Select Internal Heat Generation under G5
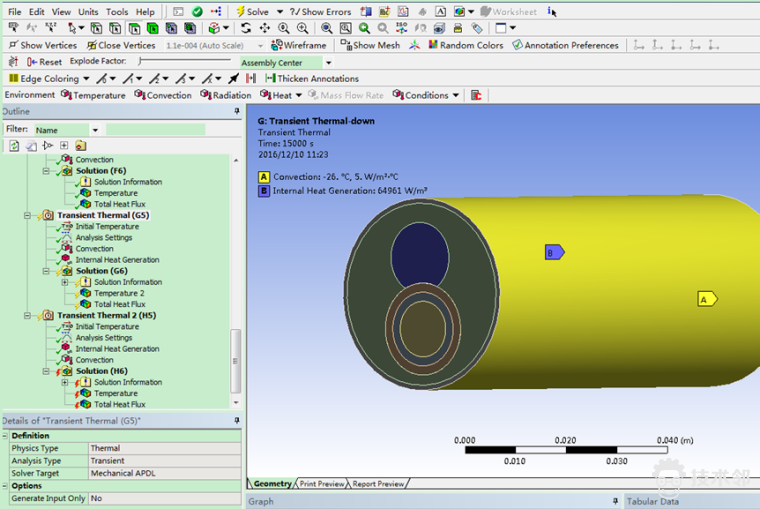760x509 pixels. coord(117,260)
